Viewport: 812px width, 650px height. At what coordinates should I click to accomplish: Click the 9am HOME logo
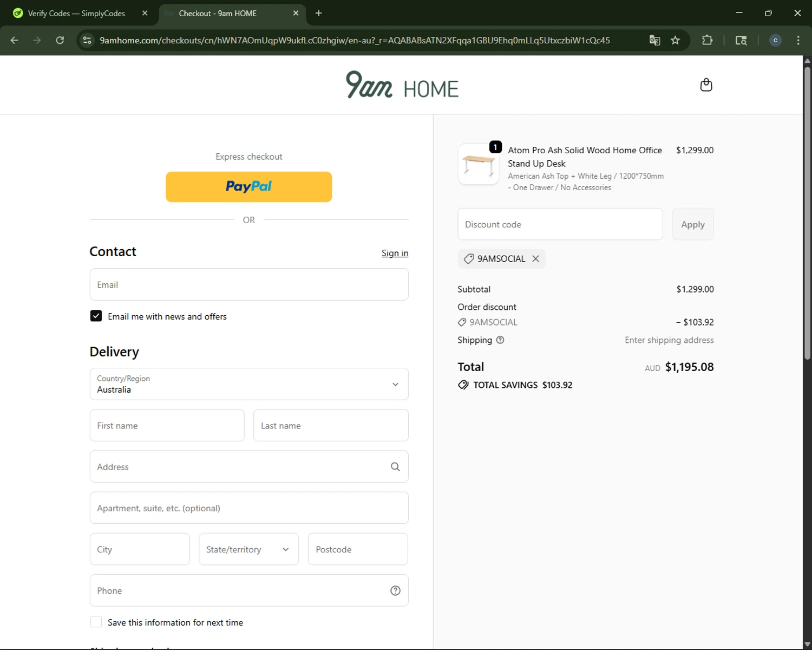coord(402,85)
